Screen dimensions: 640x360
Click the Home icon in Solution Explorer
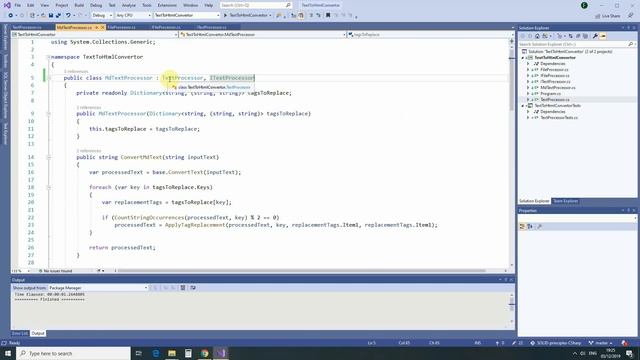click(x=537, y=36)
